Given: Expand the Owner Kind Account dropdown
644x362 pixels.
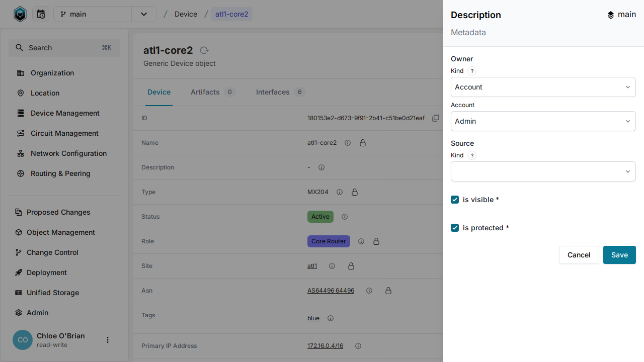Looking at the screenshot, I should (543, 87).
